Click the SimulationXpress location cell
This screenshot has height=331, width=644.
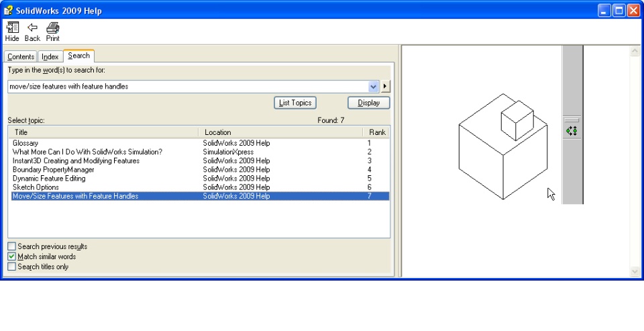228,152
